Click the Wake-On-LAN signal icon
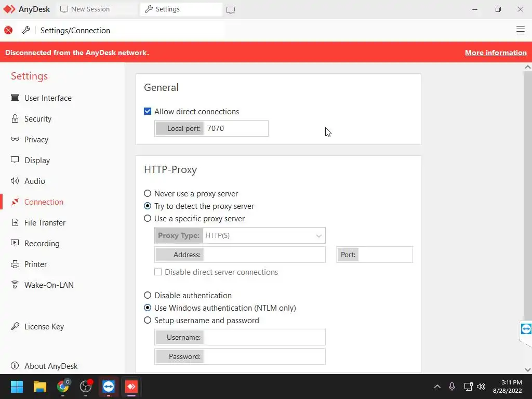The width and height of the screenshot is (532, 399). pyautogui.click(x=15, y=285)
